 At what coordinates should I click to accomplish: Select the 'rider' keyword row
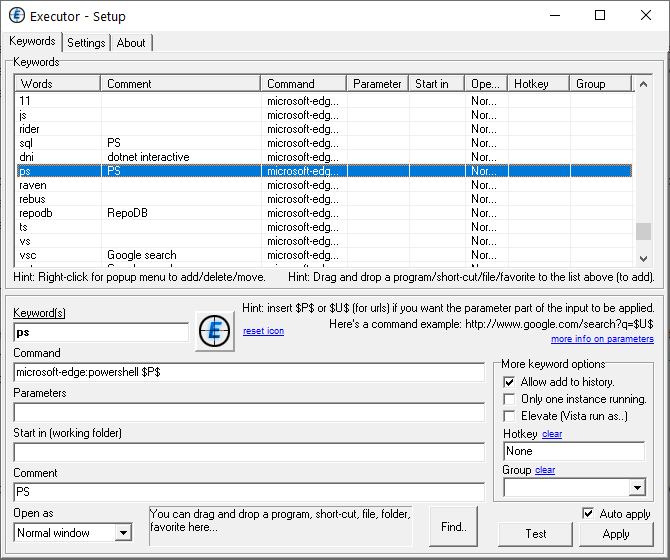tap(324, 129)
